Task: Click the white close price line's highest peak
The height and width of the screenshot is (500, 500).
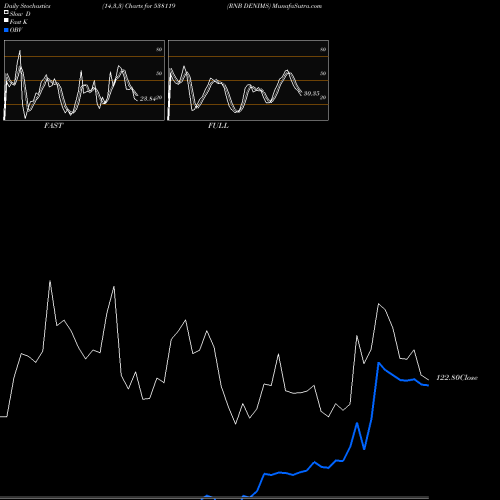Action: click(x=50, y=281)
